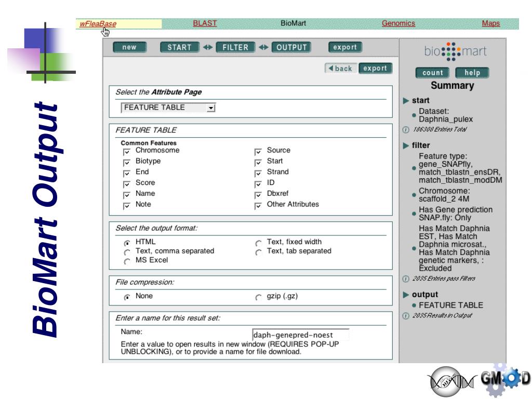
Task: Toggle the Note checkbox
Action: pos(127,206)
